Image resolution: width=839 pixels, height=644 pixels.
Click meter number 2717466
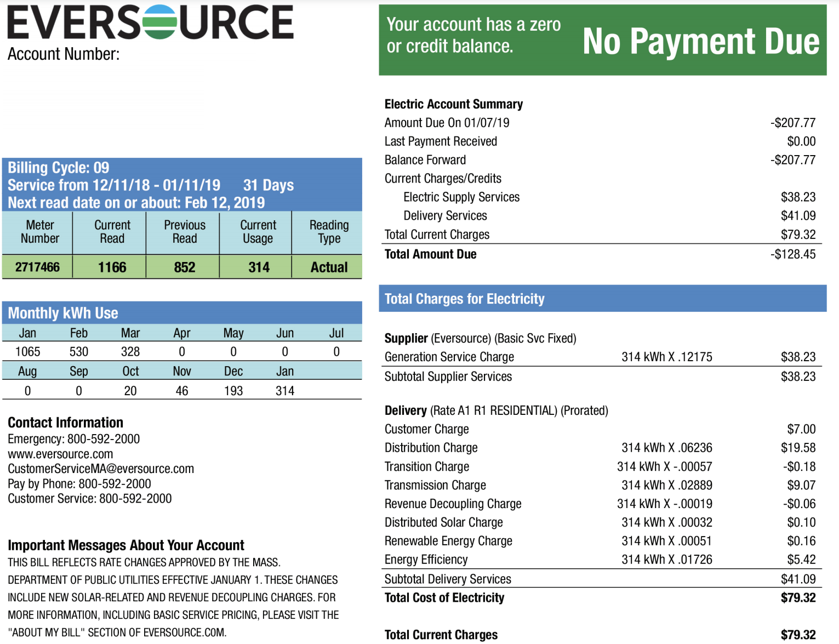[37, 267]
